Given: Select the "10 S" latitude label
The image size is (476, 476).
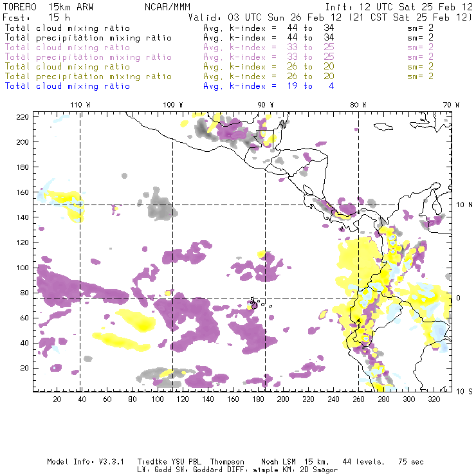Looking at the screenshot, I should [x=464, y=392].
